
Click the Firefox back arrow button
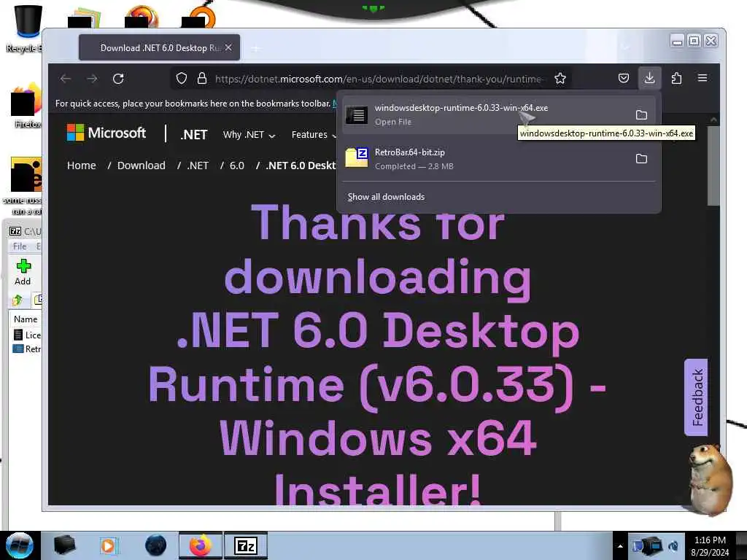(x=66, y=79)
